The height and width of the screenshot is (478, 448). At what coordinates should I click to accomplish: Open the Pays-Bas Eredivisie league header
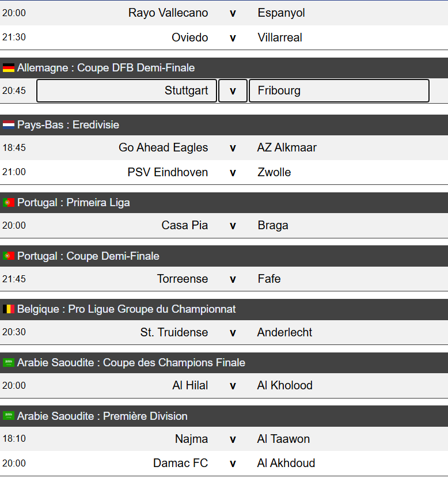(68, 125)
